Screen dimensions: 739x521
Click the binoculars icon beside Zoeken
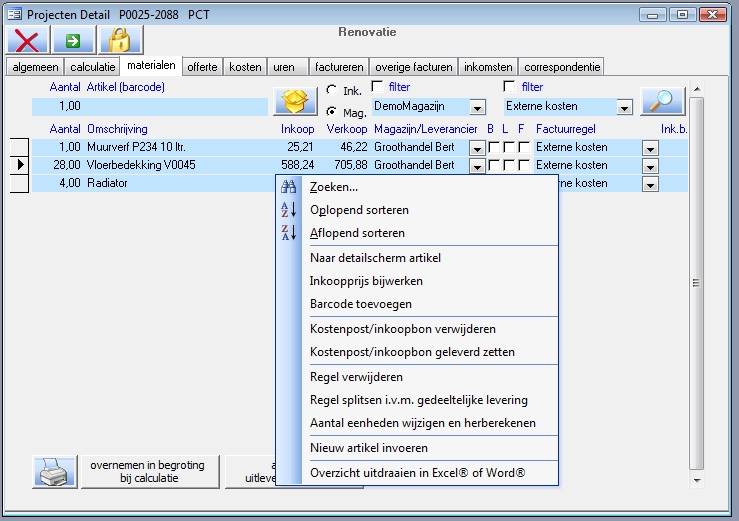pos(290,187)
